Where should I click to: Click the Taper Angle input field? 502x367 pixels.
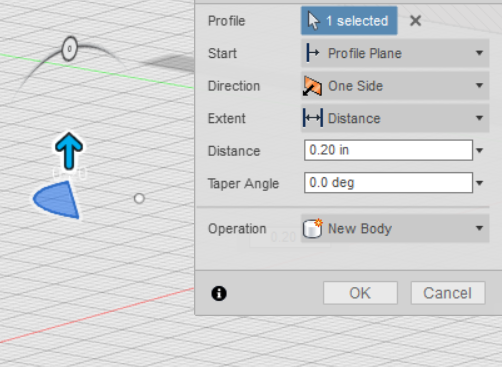[388, 183]
